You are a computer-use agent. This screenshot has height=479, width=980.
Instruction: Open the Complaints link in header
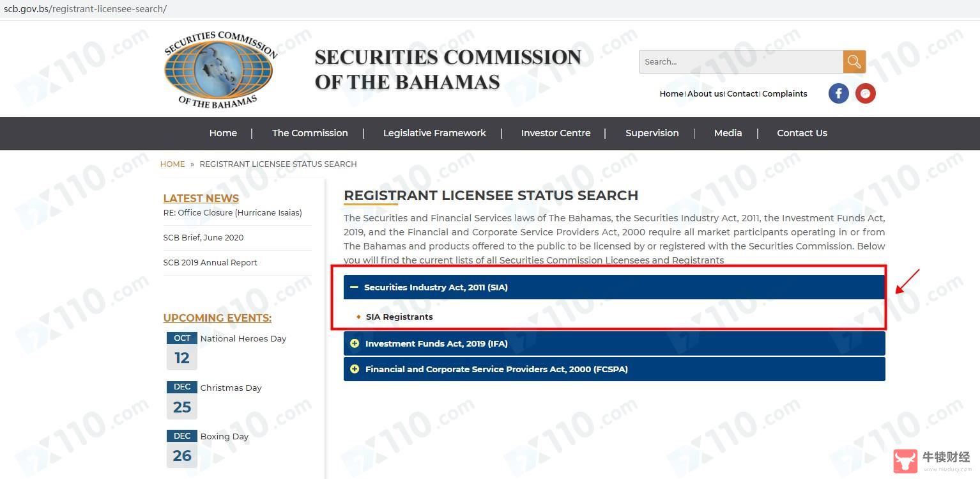click(785, 93)
